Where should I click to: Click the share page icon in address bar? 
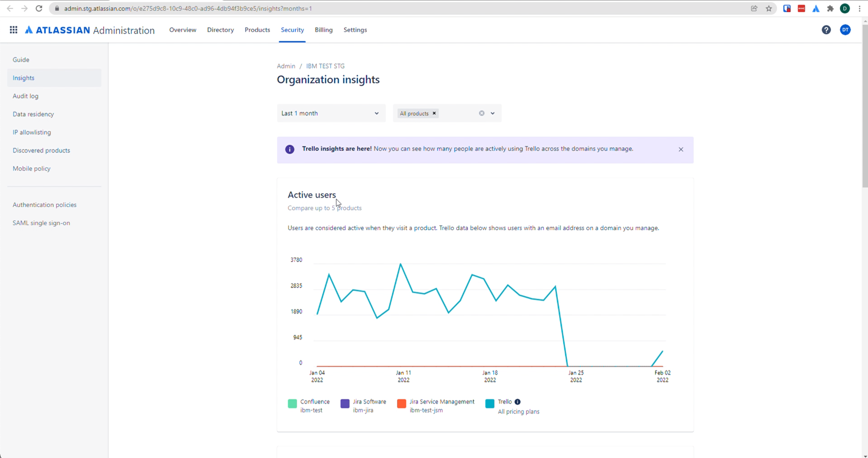point(754,9)
